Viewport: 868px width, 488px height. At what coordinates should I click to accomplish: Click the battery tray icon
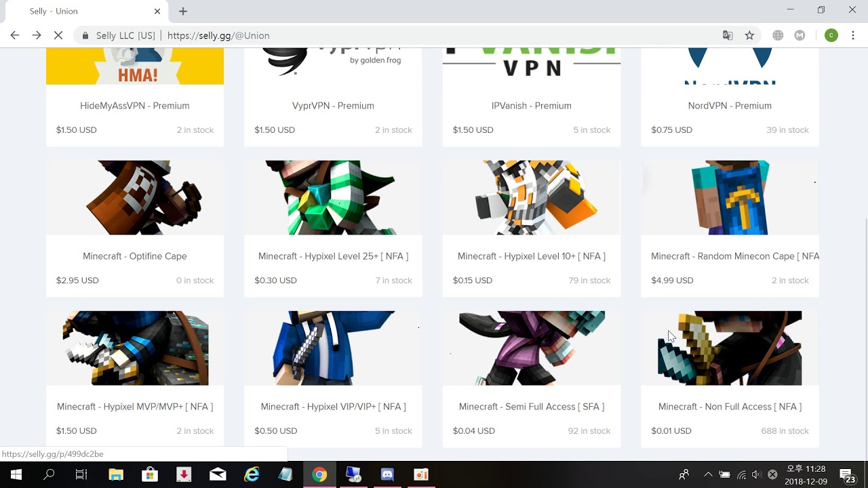point(724,474)
